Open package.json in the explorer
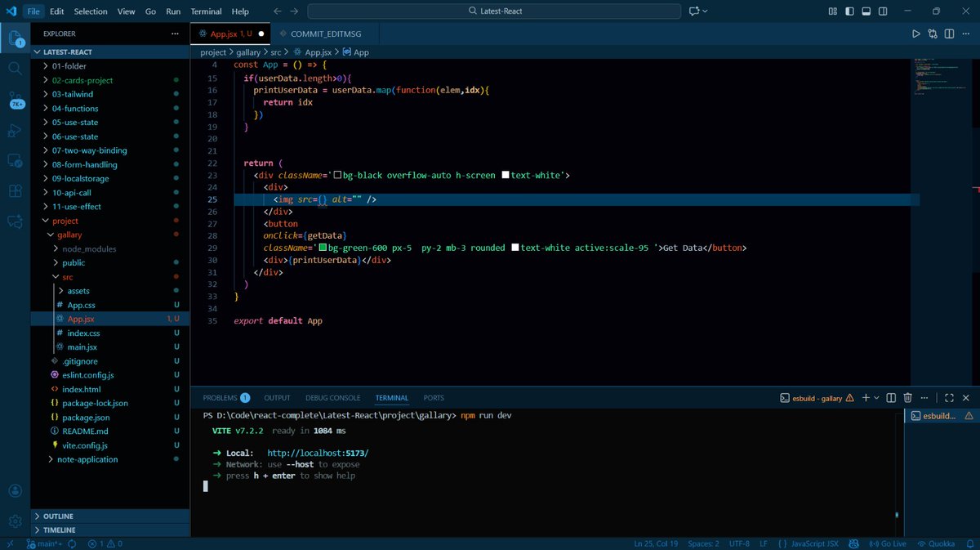The image size is (980, 550). pyautogui.click(x=86, y=417)
